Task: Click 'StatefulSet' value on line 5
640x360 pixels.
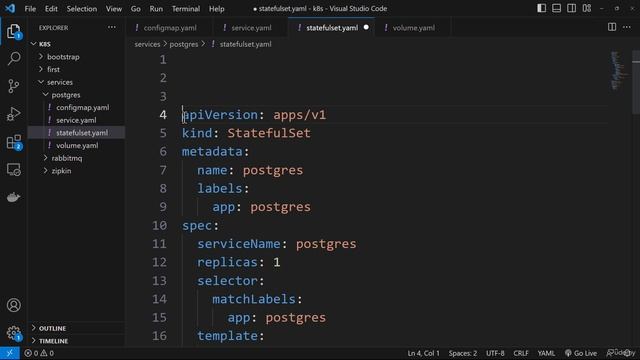Action: (269, 133)
